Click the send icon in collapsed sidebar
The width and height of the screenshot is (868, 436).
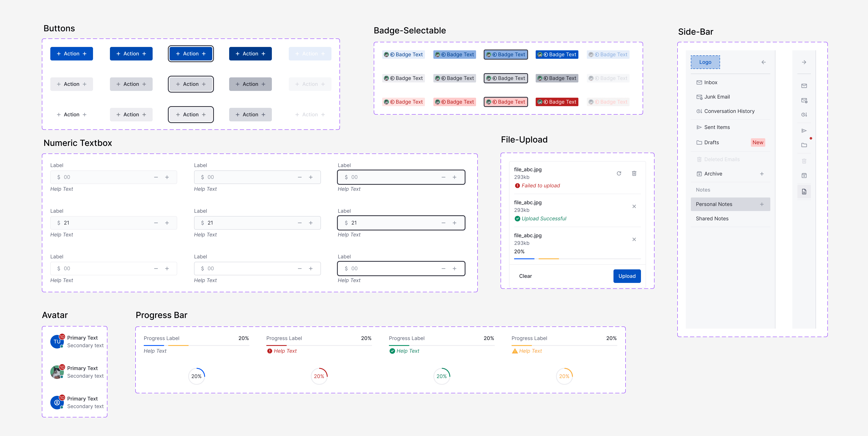[x=804, y=131]
